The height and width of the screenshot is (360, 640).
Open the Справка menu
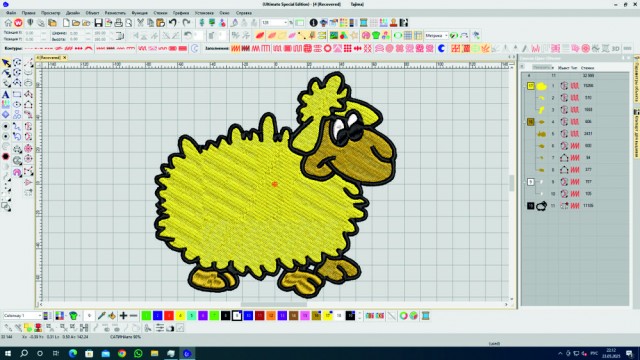[244, 13]
